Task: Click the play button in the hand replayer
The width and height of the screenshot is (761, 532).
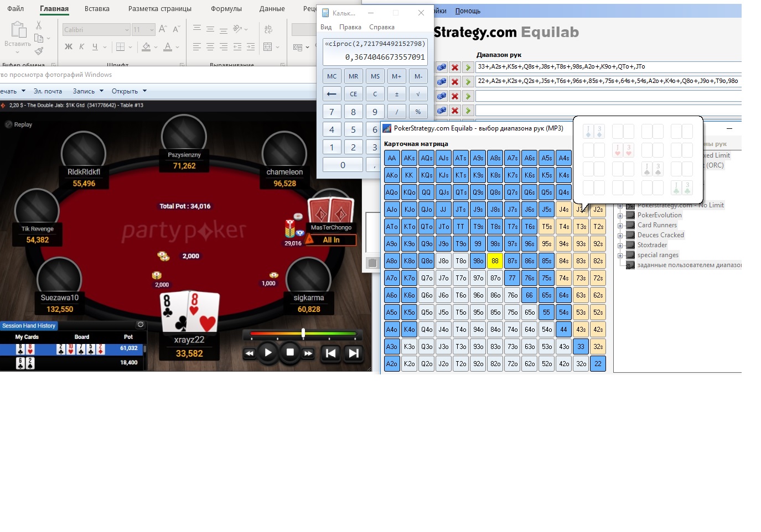Action: (268, 352)
